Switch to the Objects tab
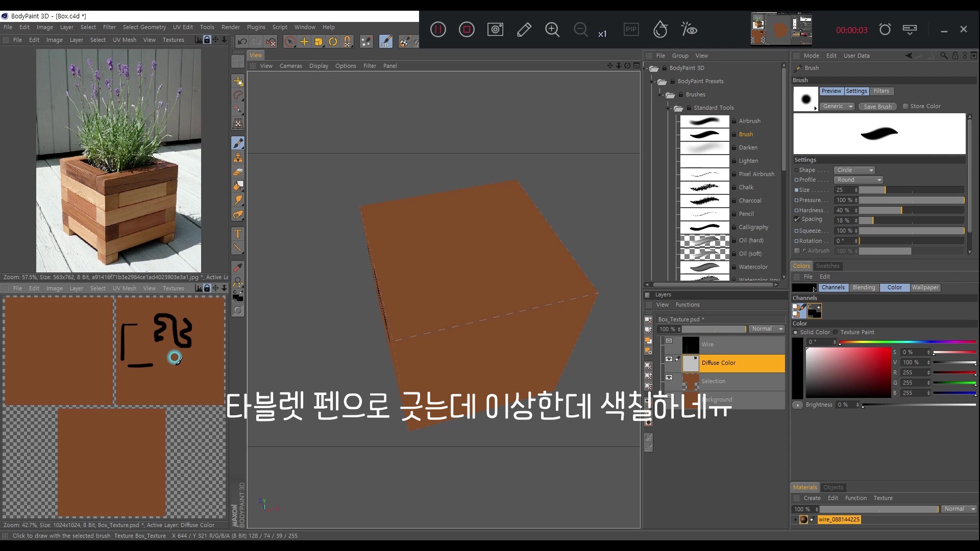 (x=833, y=487)
